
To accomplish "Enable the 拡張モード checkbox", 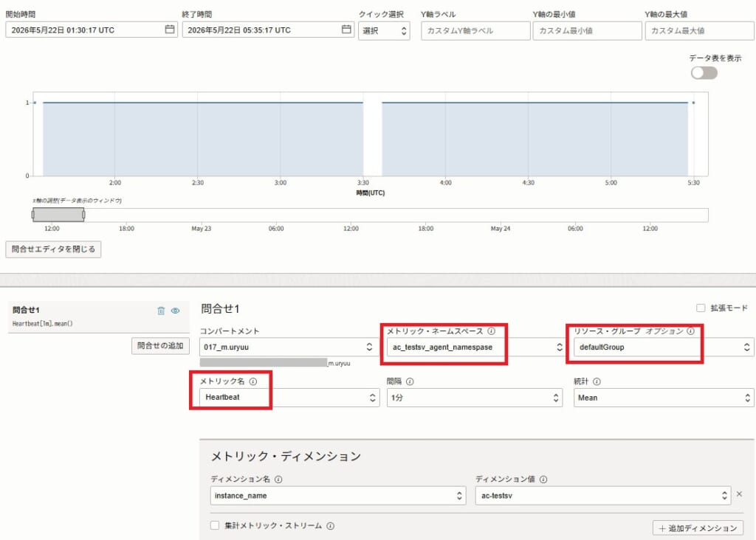I will pos(701,308).
